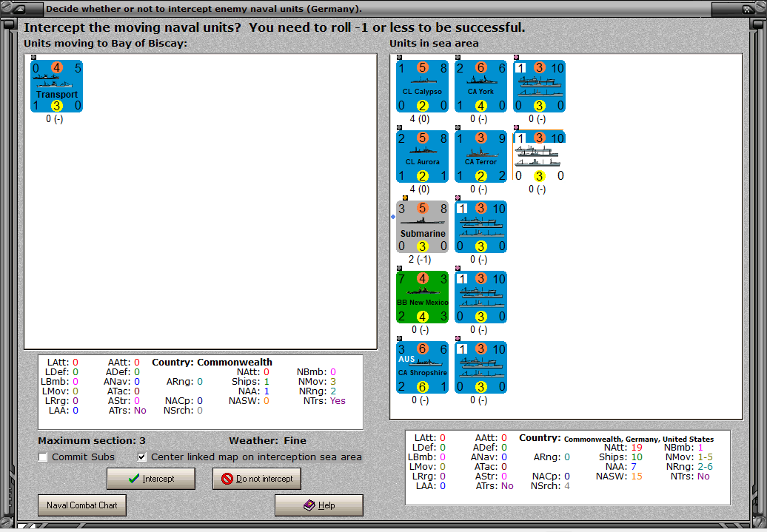Open Help from the Help button
The width and height of the screenshot is (767, 532).
[318, 505]
